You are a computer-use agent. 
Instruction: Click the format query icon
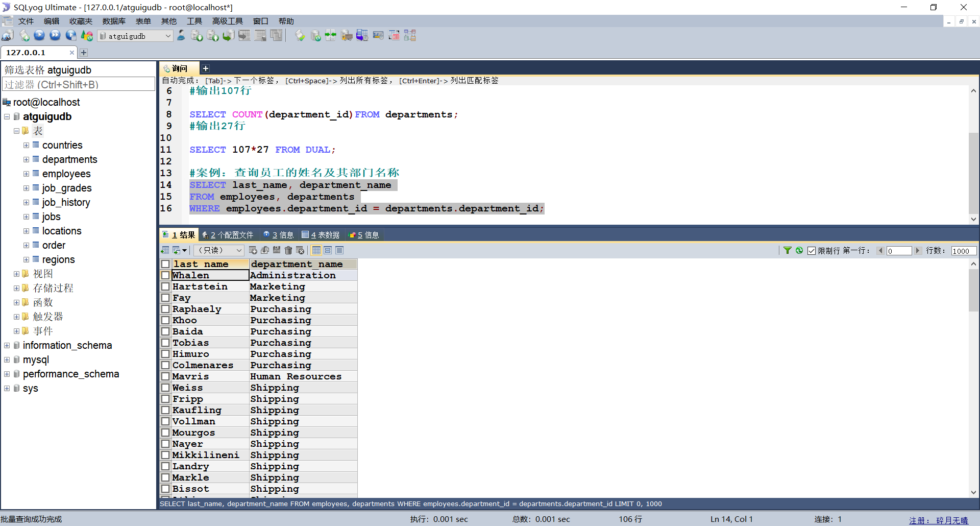point(300,36)
